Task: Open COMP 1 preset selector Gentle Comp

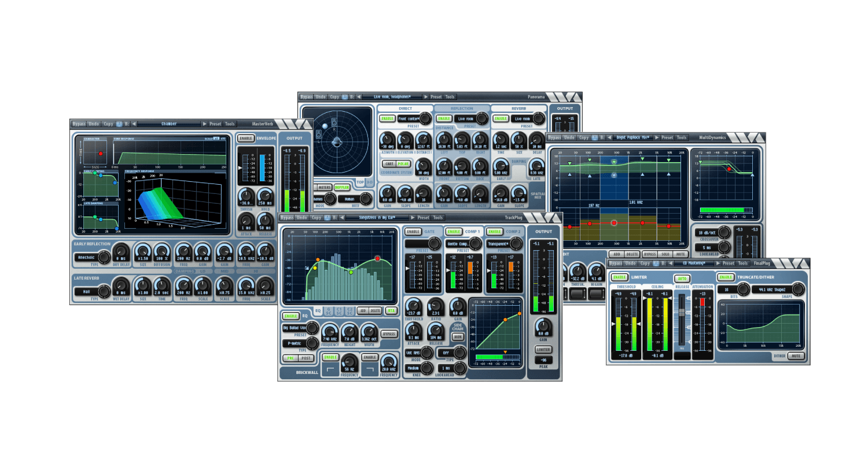Action: pyautogui.click(x=464, y=244)
